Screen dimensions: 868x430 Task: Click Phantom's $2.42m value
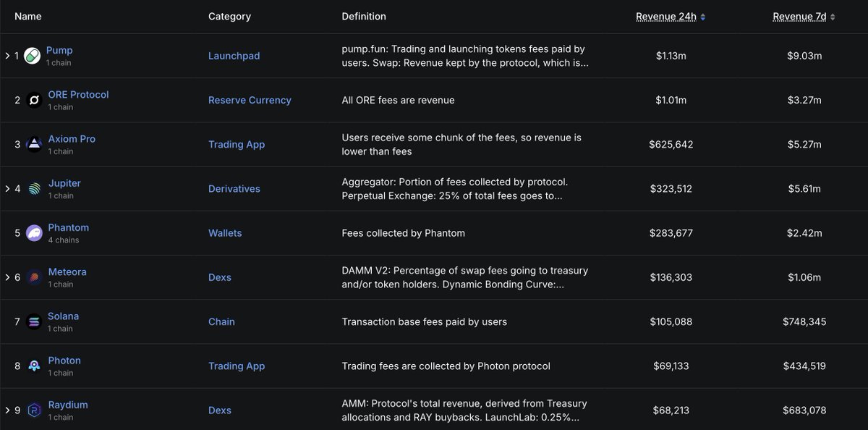[804, 233]
